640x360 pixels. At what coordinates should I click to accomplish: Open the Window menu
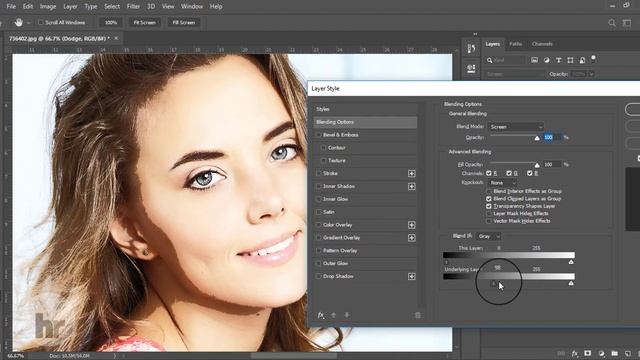point(191,7)
